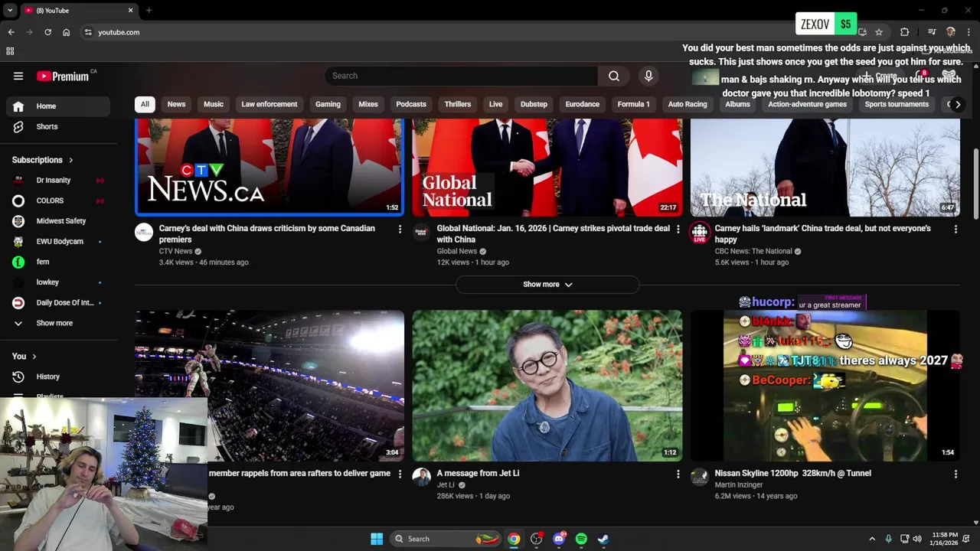Expand Subscriptions section chevron
This screenshot has height=551, width=980.
pos(70,160)
